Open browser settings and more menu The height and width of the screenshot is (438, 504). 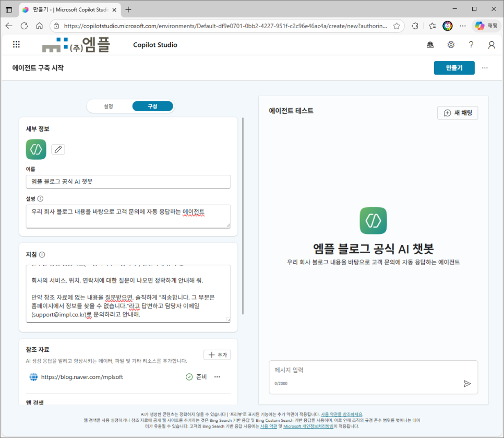(x=463, y=26)
